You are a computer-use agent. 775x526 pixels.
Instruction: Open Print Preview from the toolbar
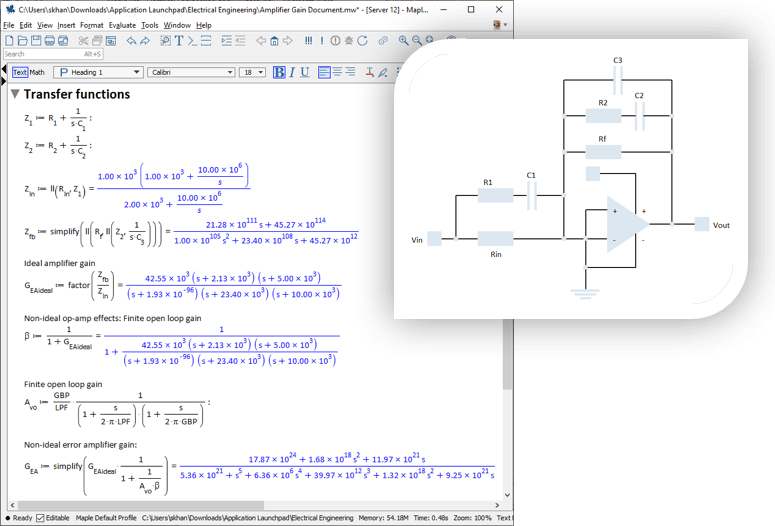tap(63, 41)
